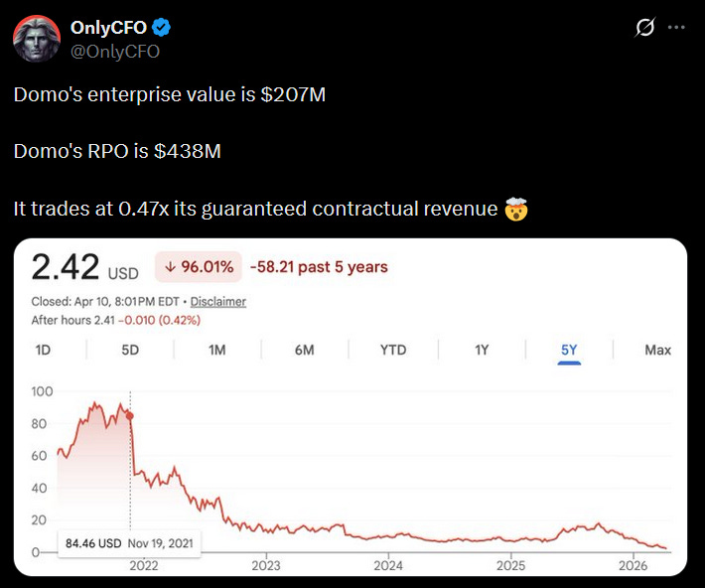
Task: Click the 84.46 USD tooltip
Action: (x=129, y=543)
